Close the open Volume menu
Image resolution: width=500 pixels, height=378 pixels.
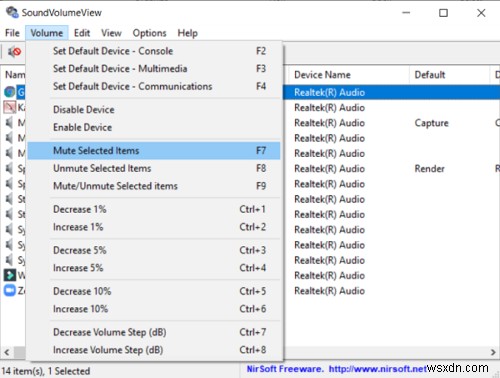pyautogui.click(x=47, y=33)
